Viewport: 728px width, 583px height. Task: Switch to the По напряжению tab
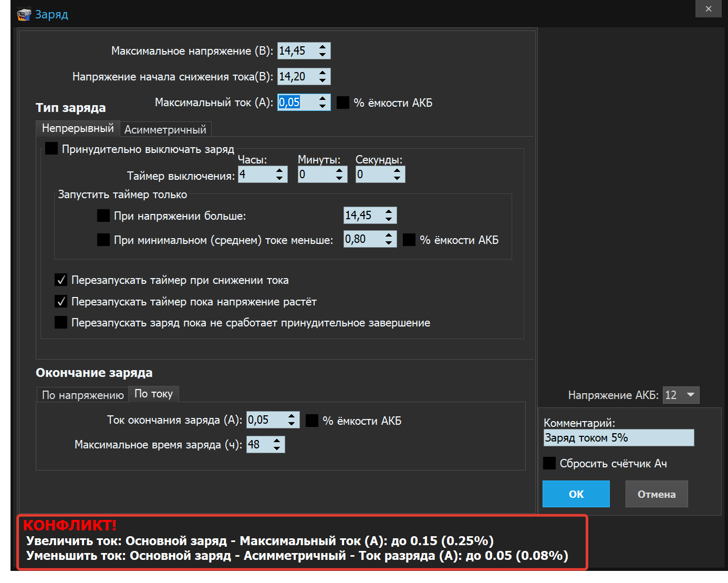tap(82, 395)
